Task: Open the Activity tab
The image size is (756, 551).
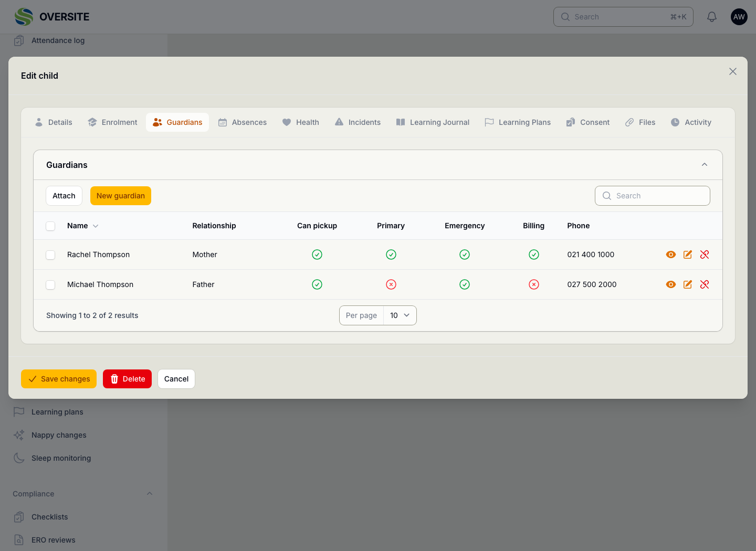Action: click(691, 122)
